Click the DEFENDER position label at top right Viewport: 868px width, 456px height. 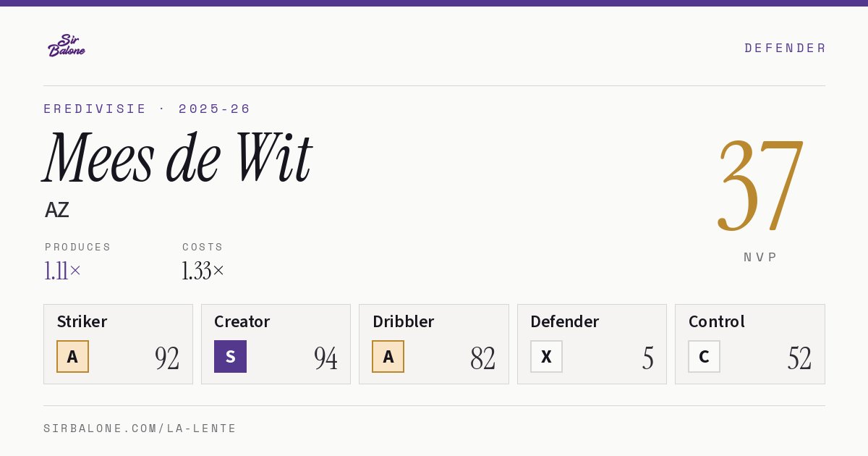point(785,48)
